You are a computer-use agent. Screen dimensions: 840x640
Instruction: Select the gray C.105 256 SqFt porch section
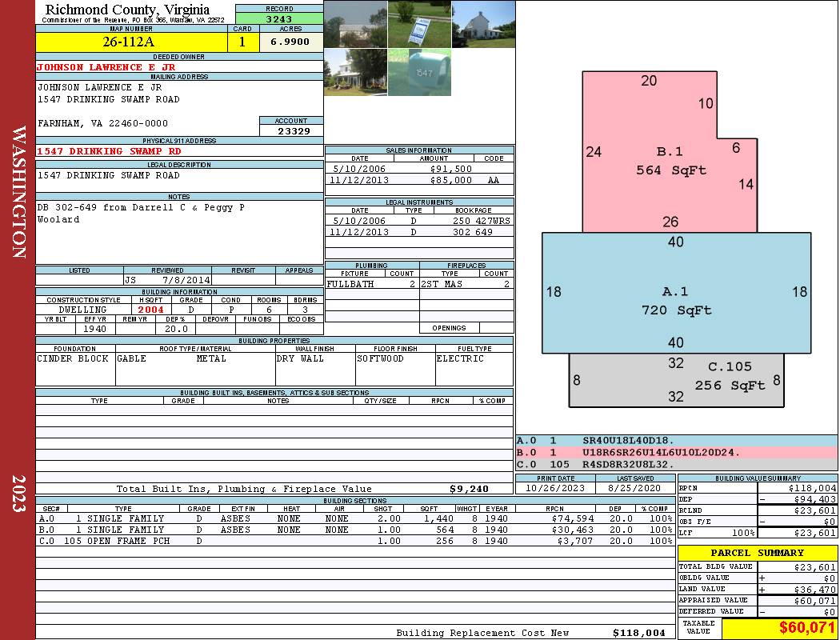pos(676,380)
